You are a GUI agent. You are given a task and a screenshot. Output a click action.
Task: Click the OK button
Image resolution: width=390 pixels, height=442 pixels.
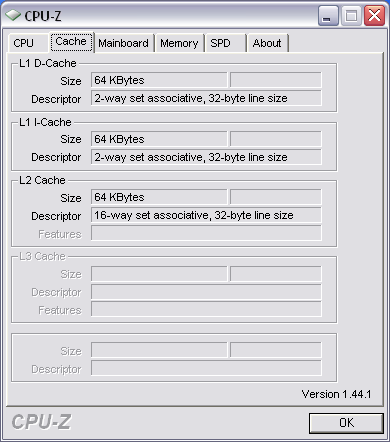point(346,423)
